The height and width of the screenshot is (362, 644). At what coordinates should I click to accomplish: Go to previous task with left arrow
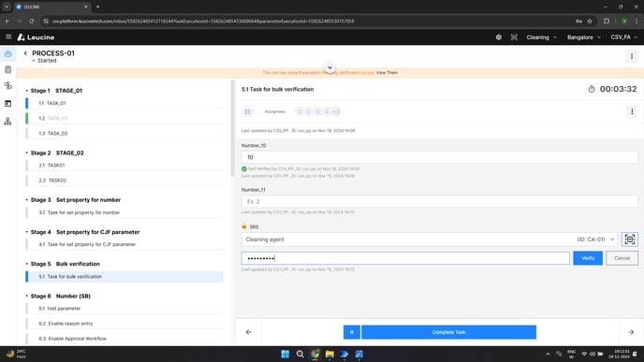[x=248, y=332]
